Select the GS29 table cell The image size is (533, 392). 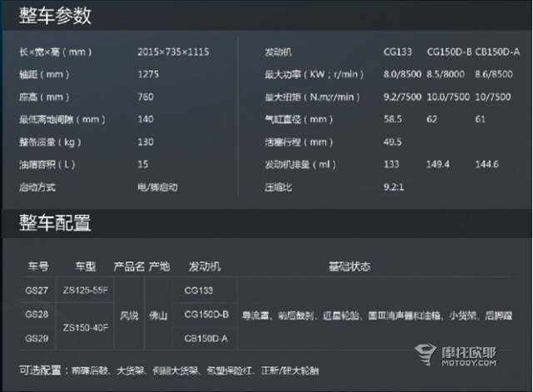37,339
